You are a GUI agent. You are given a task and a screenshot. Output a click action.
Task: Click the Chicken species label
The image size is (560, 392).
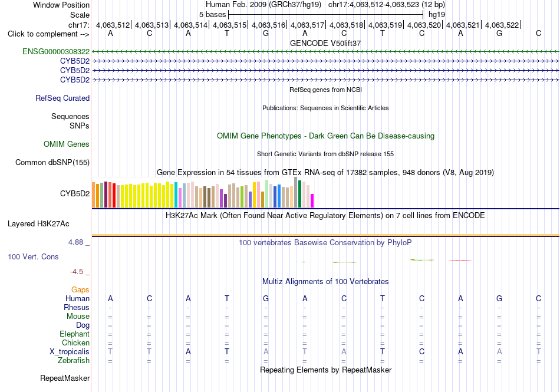[x=75, y=342]
